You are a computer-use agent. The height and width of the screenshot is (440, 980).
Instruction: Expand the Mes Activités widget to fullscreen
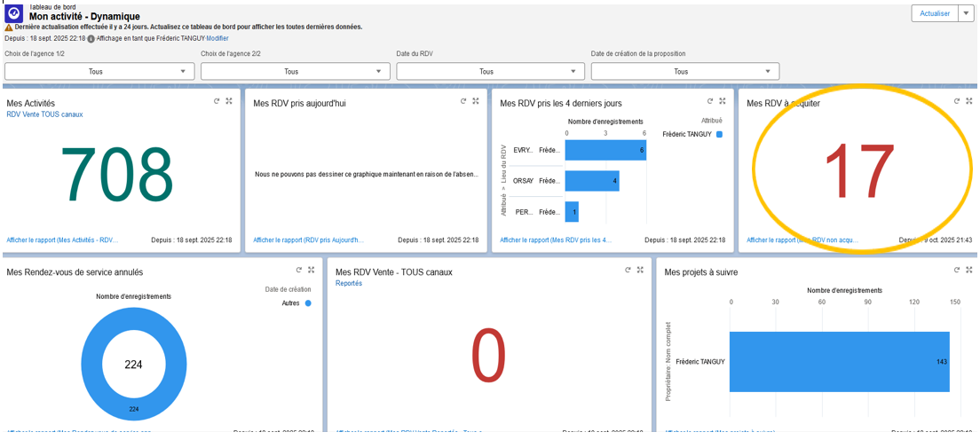click(x=229, y=101)
